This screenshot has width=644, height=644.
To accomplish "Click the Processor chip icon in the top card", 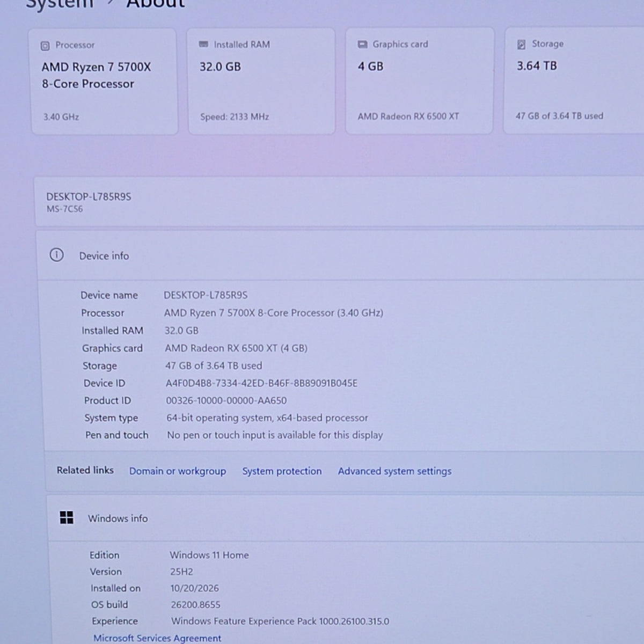I will pyautogui.click(x=45, y=46).
